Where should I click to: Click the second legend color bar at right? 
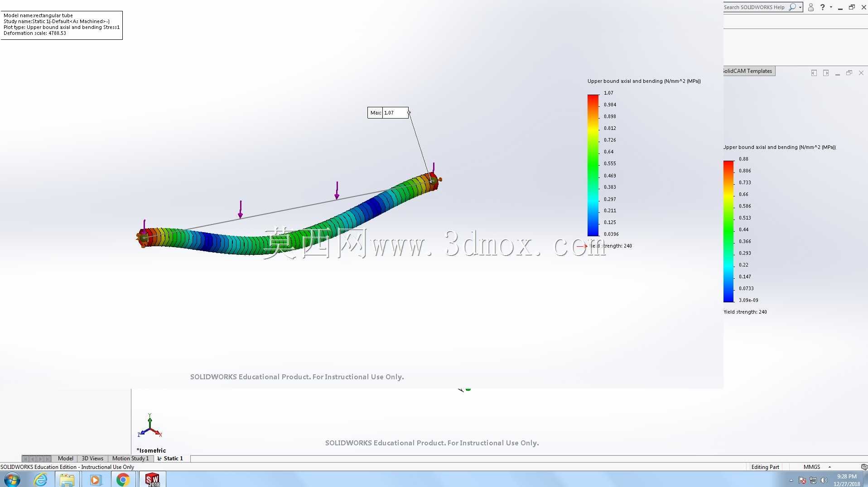click(728, 231)
